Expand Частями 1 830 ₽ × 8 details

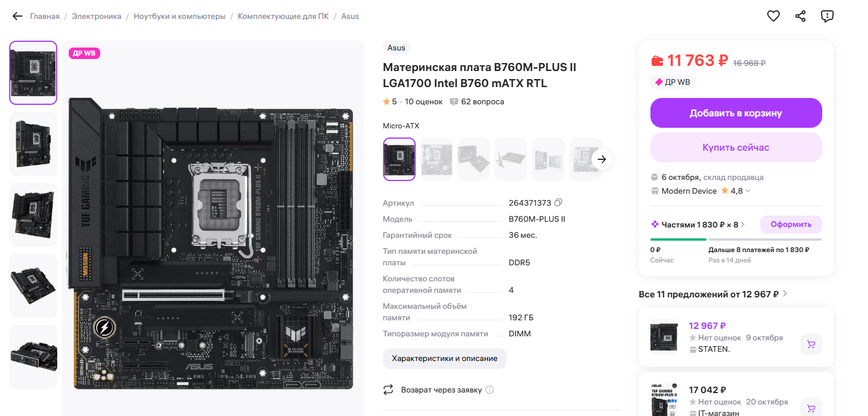point(743,225)
